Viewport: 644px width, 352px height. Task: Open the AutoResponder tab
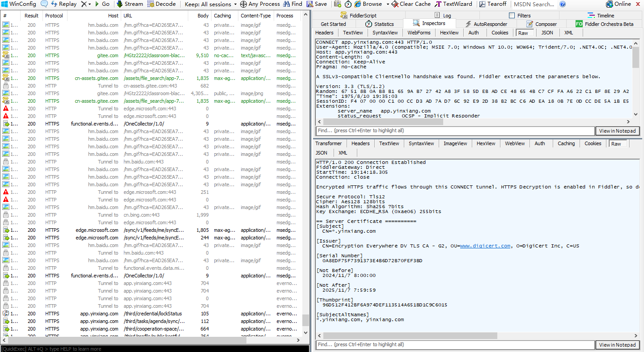(486, 24)
